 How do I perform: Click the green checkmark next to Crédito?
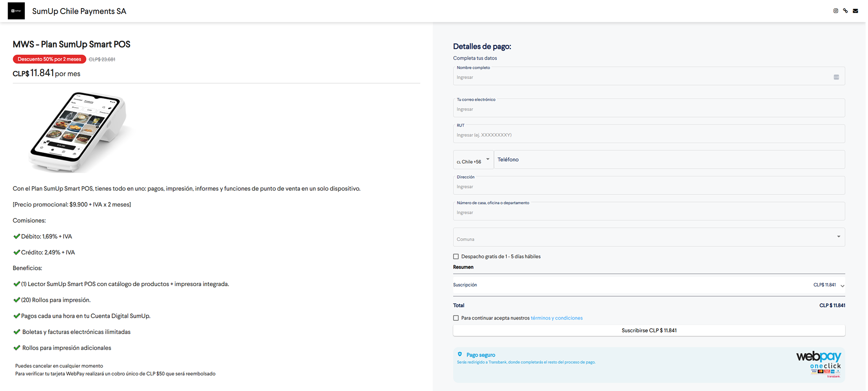[17, 252]
